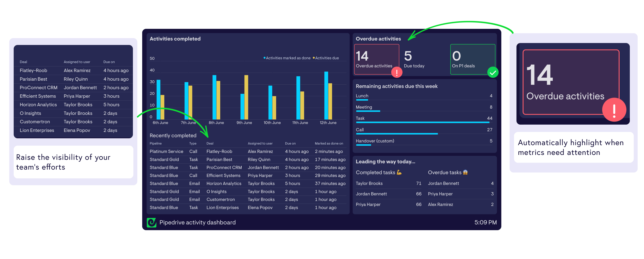
Task: Click the Handover (custom) row label
Action: pyautogui.click(x=375, y=141)
